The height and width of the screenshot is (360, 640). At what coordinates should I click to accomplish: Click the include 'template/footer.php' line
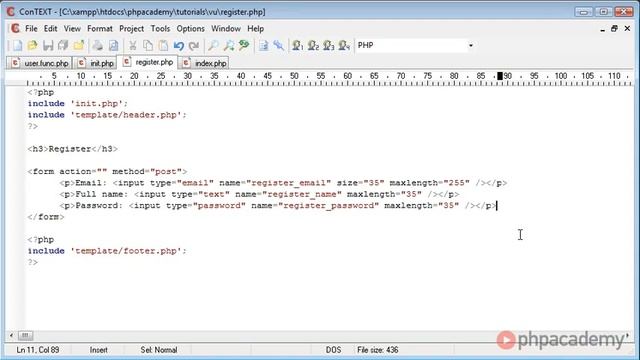[107, 251]
